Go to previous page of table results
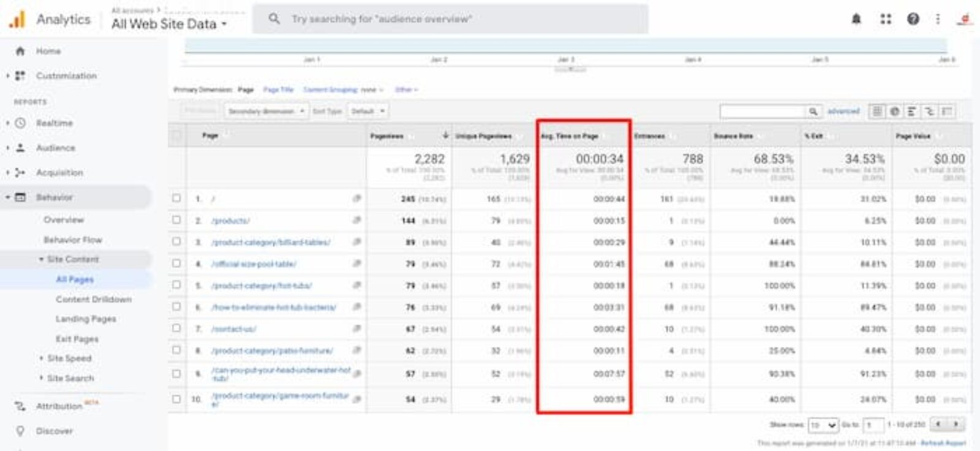The image size is (980, 451). (938, 424)
